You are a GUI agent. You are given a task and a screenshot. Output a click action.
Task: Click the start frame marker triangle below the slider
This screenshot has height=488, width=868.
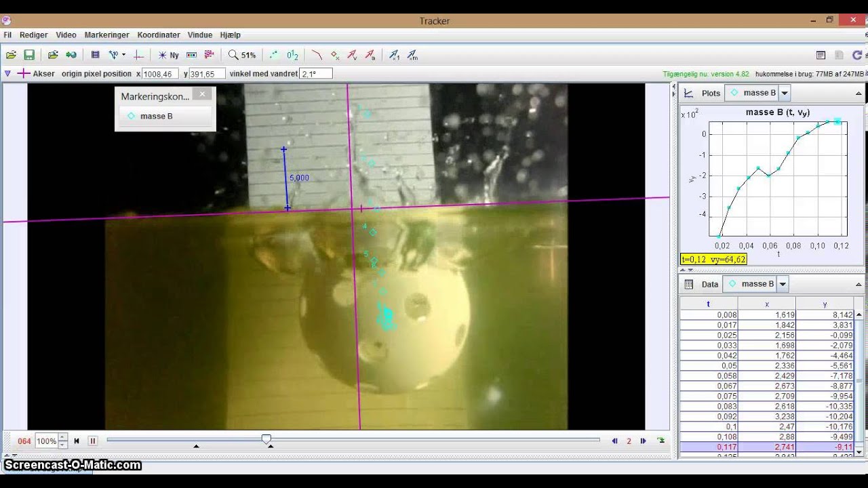click(x=197, y=446)
